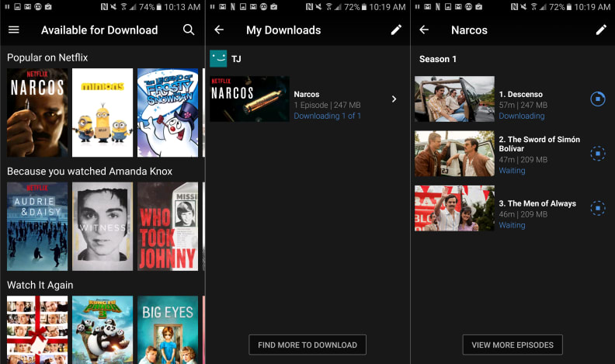Expand the Narcos download entry chevron
615x364 pixels.
394,99
